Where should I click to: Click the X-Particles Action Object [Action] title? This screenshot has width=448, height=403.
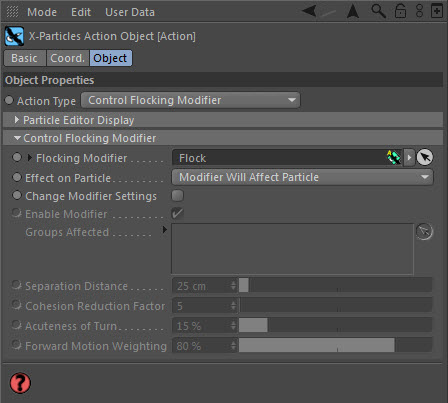112,36
